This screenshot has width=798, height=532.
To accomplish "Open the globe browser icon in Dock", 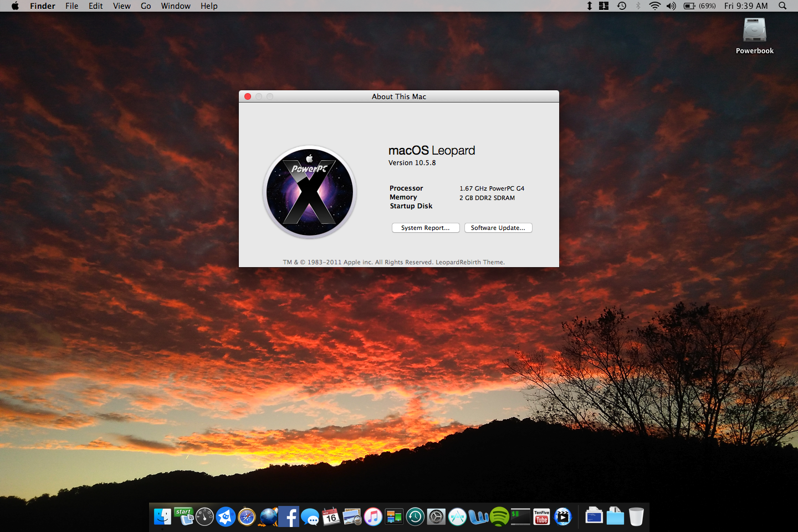I will (x=268, y=516).
